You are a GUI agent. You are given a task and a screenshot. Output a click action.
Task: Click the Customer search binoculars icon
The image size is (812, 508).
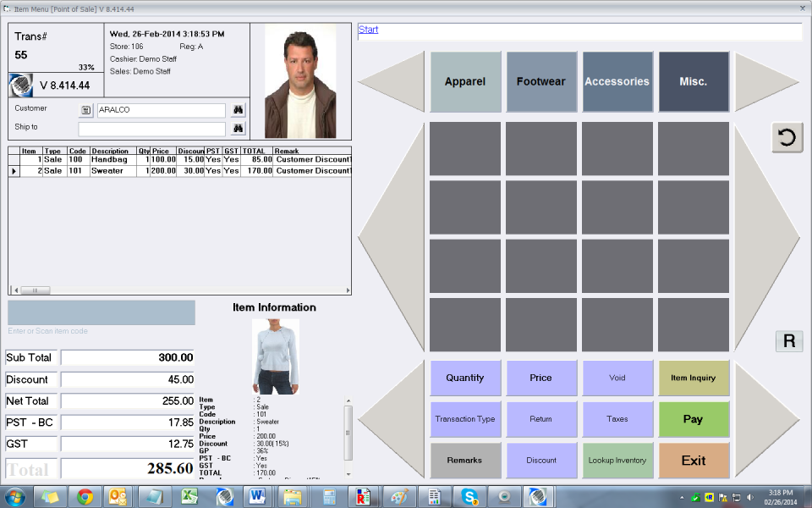click(x=238, y=108)
